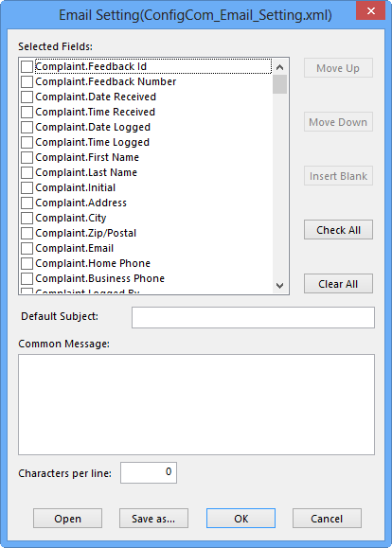
Task: Tick the Complaint.City checkbox
Action: point(27,218)
